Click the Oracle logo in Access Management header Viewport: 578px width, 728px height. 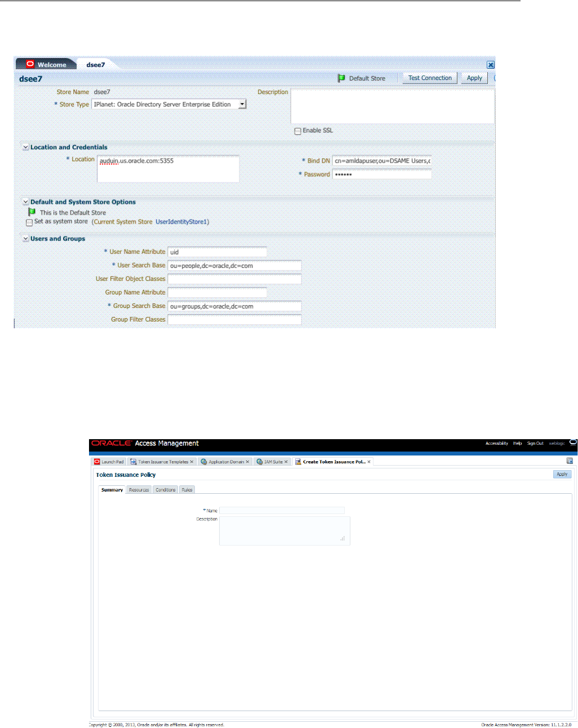[112, 444]
